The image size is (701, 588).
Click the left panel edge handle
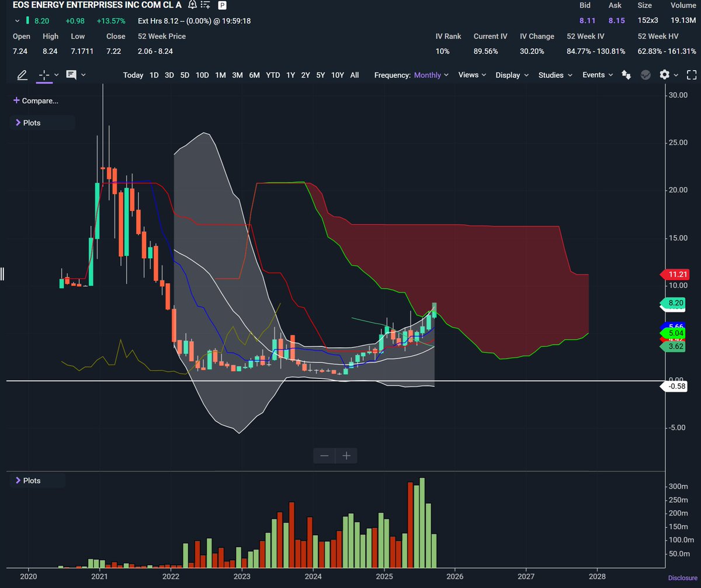[x=2, y=273]
